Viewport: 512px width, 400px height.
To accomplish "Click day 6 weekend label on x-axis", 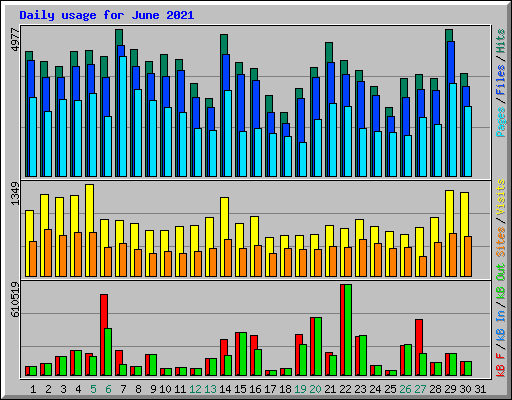I will (108, 389).
